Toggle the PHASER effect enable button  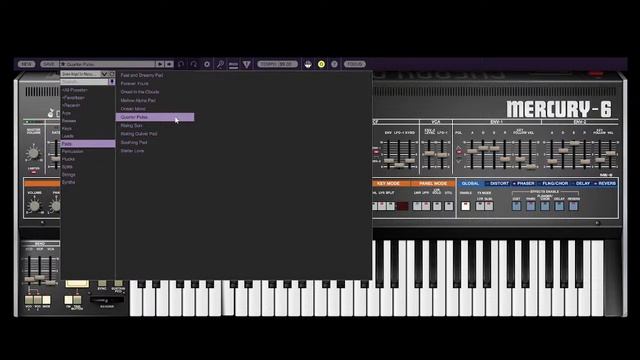click(x=531, y=206)
